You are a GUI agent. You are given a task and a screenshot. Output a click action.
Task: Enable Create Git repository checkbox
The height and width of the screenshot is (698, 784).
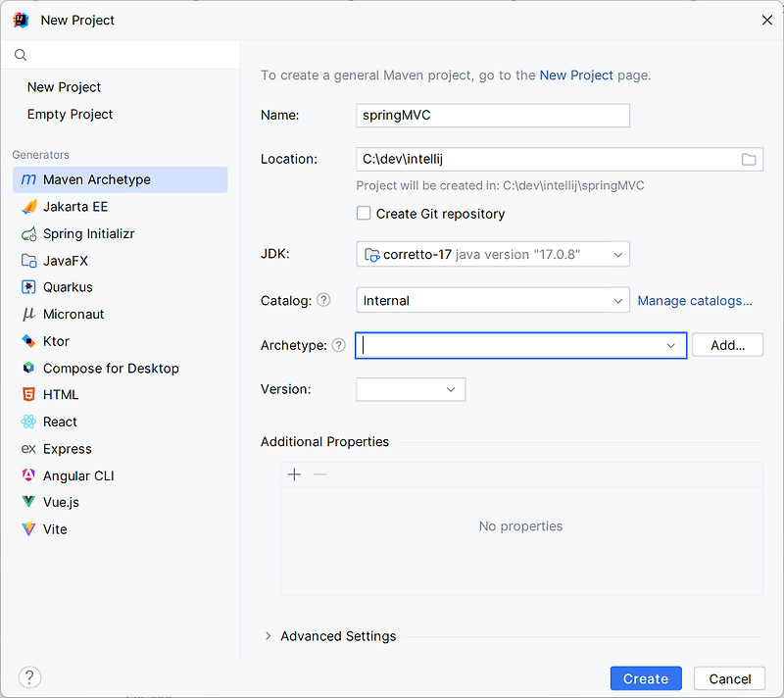click(364, 214)
